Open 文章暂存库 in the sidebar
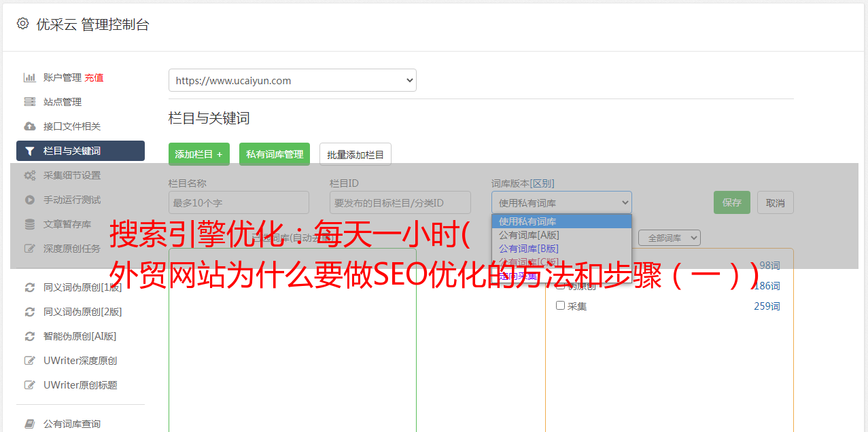Image resolution: width=868 pixels, height=432 pixels. pyautogui.click(x=67, y=224)
